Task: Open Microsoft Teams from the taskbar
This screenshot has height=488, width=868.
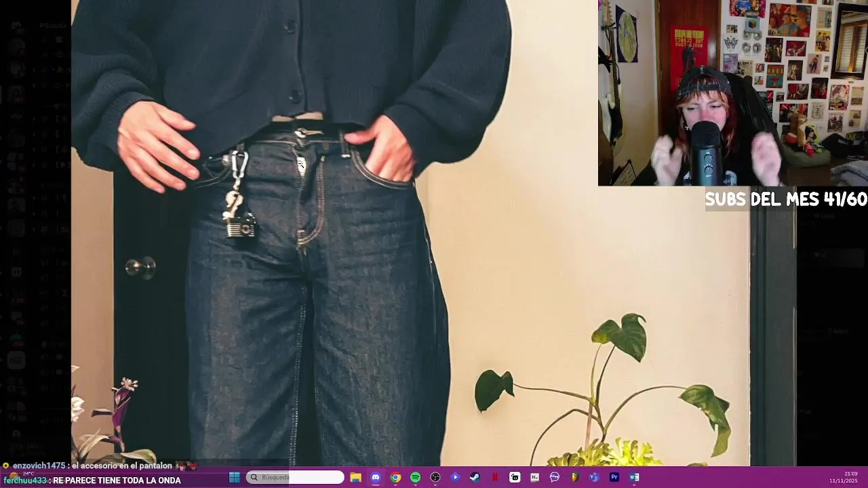Action: point(594,477)
